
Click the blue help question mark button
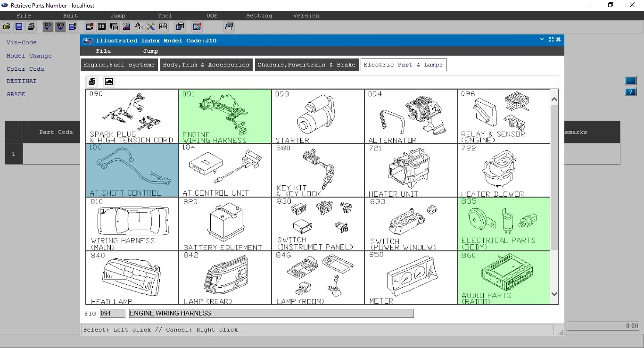pyautogui.click(x=630, y=92)
